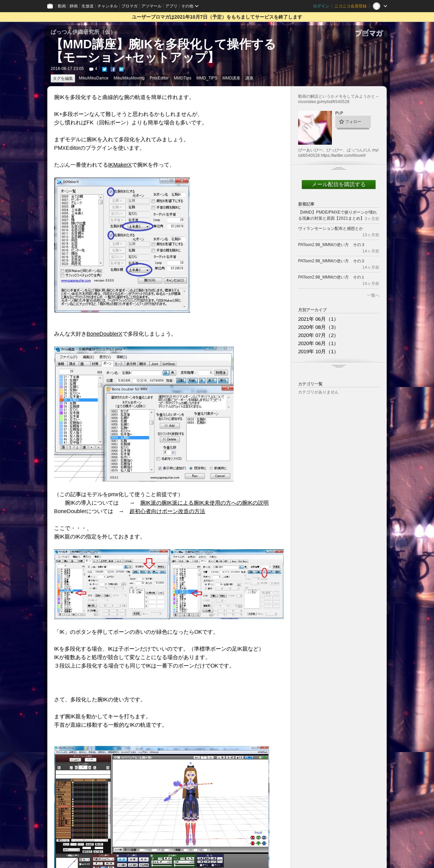The image size is (434, 868).
Task: Click the カテゴリがありません text
Action: [x=318, y=392]
